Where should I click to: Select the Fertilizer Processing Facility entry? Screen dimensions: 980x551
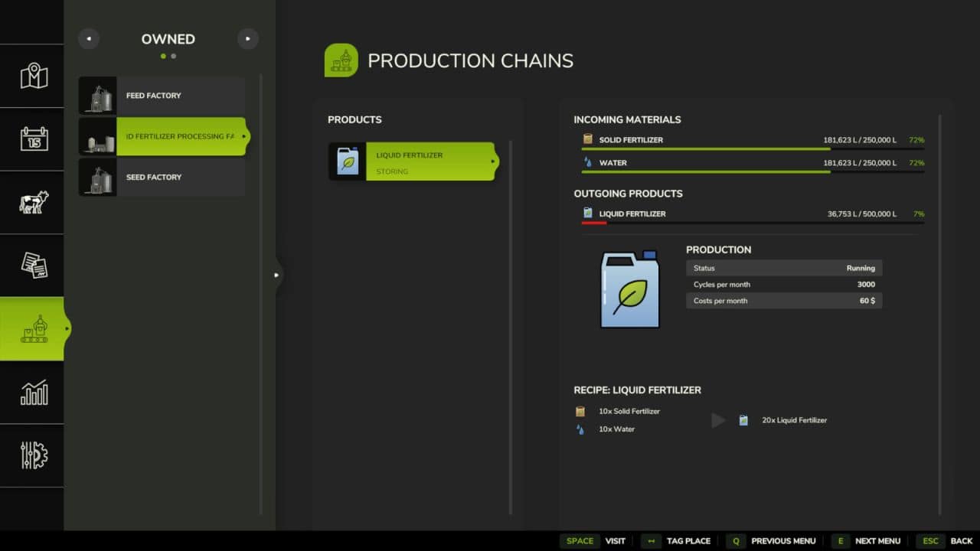coord(162,136)
